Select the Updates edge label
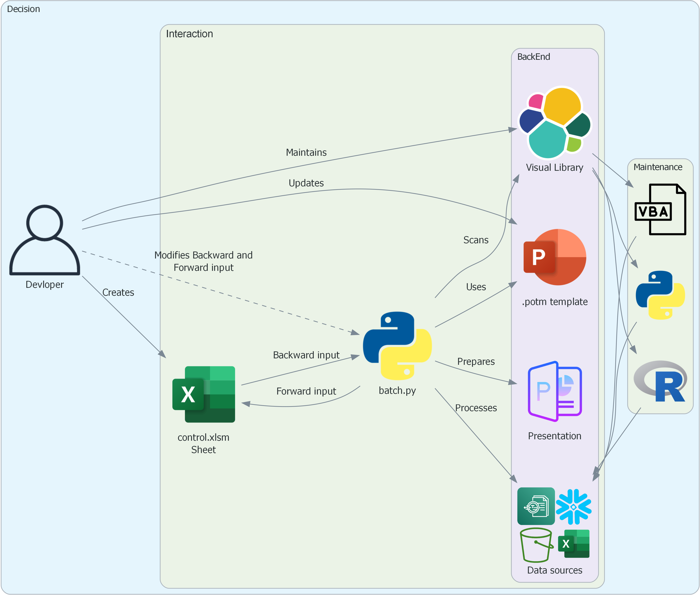 tap(306, 183)
